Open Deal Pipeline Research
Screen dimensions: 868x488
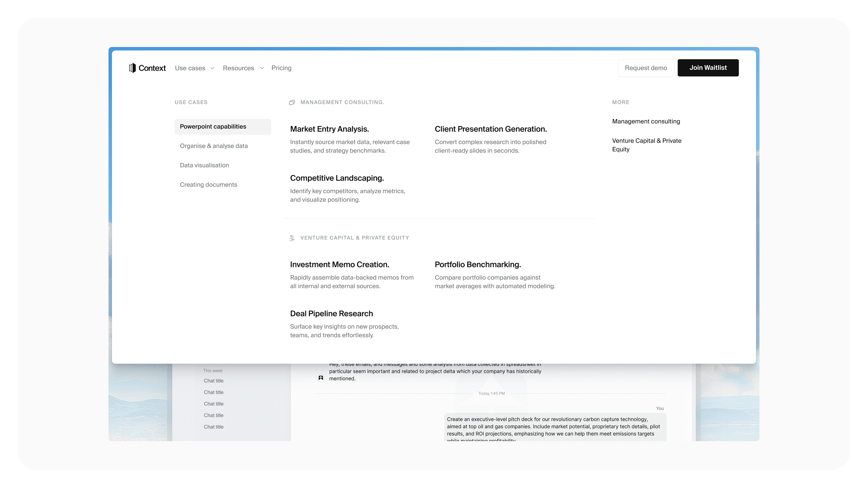[331, 314]
